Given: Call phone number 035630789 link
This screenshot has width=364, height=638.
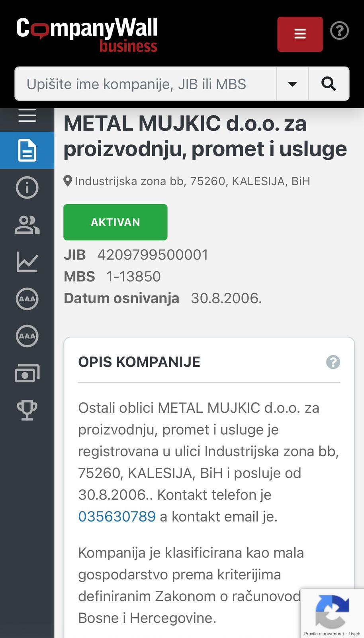Looking at the screenshot, I should pyautogui.click(x=117, y=516).
